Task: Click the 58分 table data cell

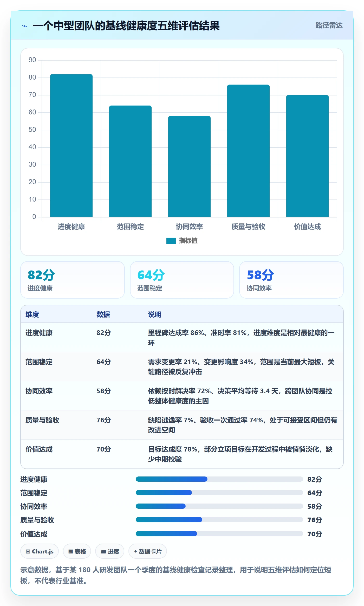Action: click(x=104, y=391)
